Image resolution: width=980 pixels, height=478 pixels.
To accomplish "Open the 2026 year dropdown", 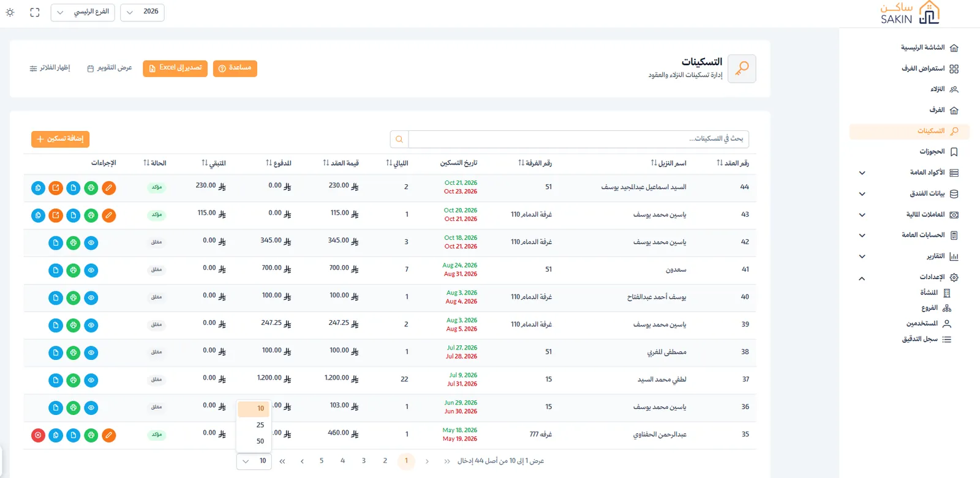I will [x=142, y=12].
